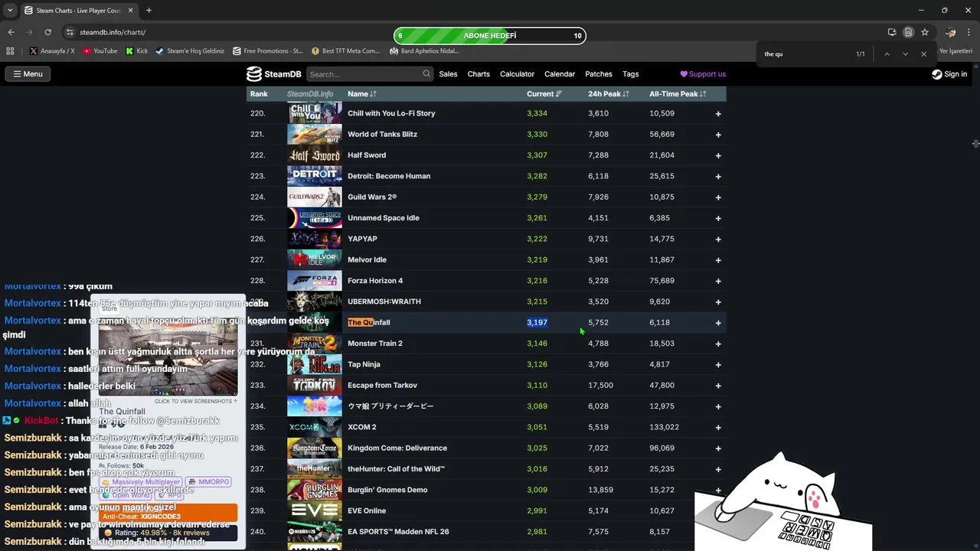Expand the Guild Wars 2 row with plus
Image resolution: width=980 pixels, height=551 pixels.
pos(718,197)
